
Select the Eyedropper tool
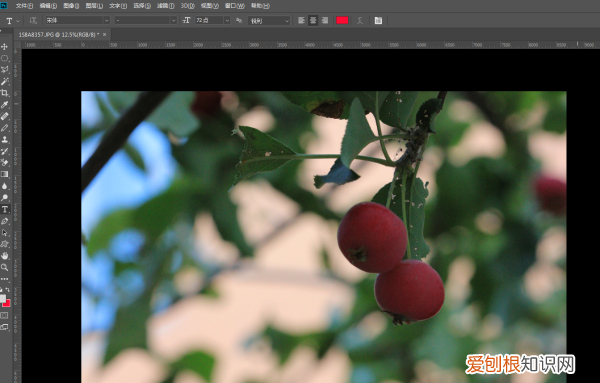(x=5, y=104)
